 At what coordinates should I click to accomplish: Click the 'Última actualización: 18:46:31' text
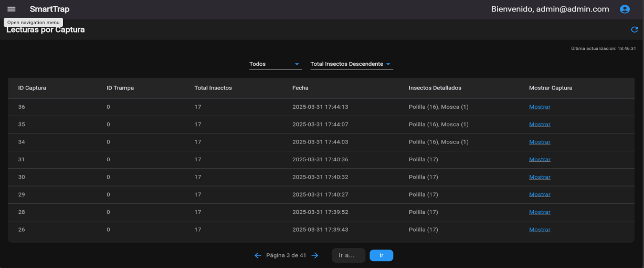click(x=604, y=48)
